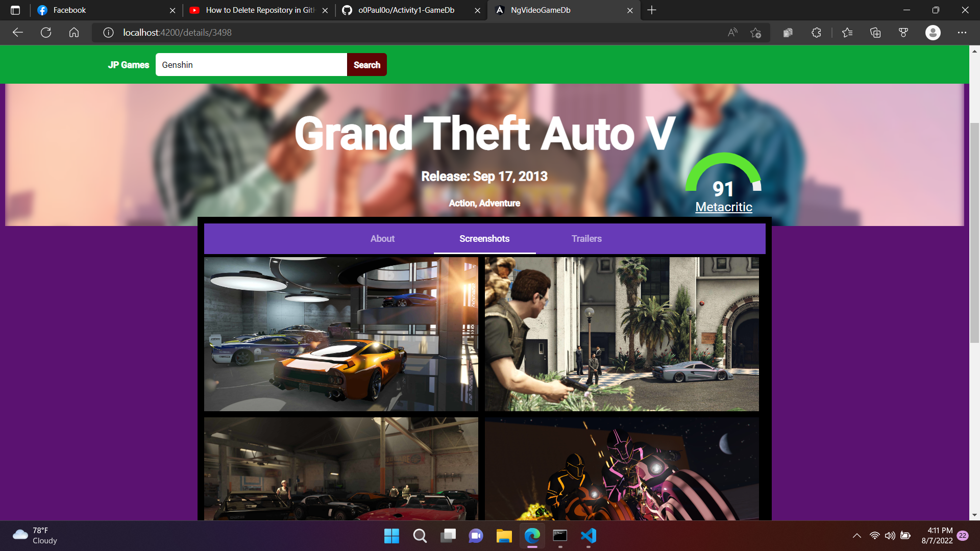
Task: Open the Chat app on the taskbar
Action: tap(476, 536)
